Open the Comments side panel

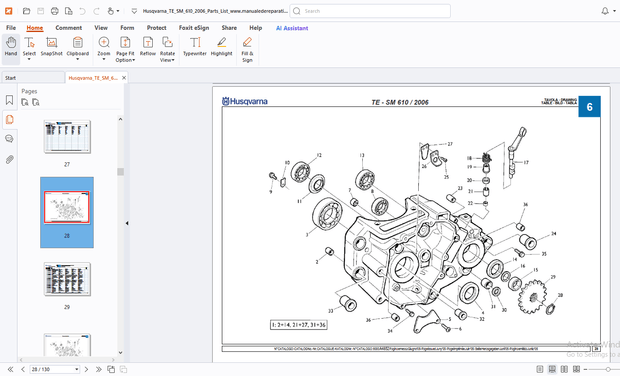click(9, 139)
